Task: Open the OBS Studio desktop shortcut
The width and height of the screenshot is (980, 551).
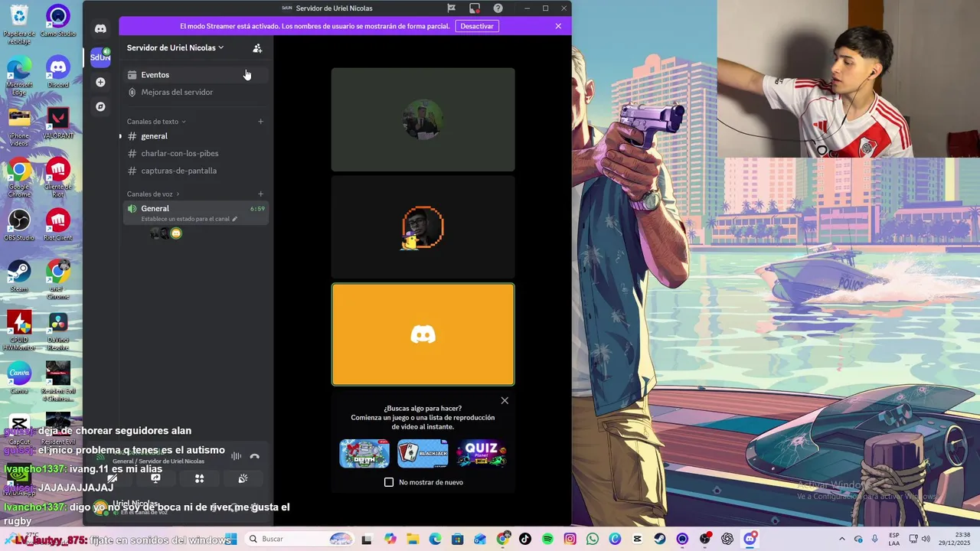Action: tap(19, 225)
